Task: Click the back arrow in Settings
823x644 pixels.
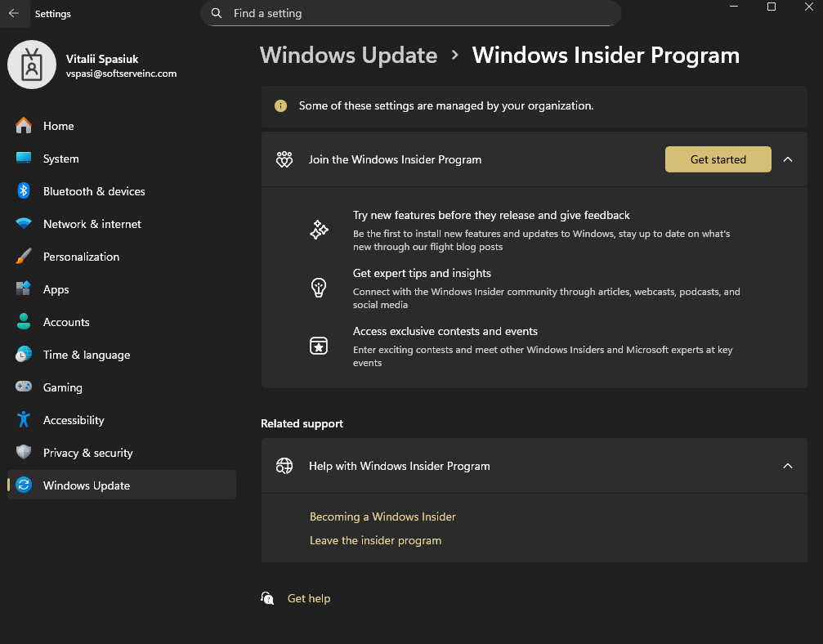Action: coord(14,13)
